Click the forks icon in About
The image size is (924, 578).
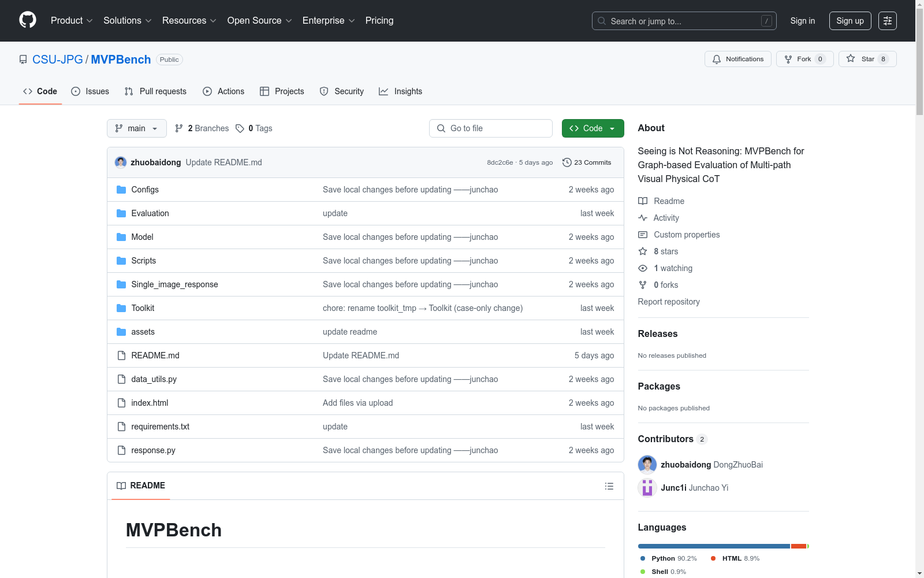coord(643,285)
